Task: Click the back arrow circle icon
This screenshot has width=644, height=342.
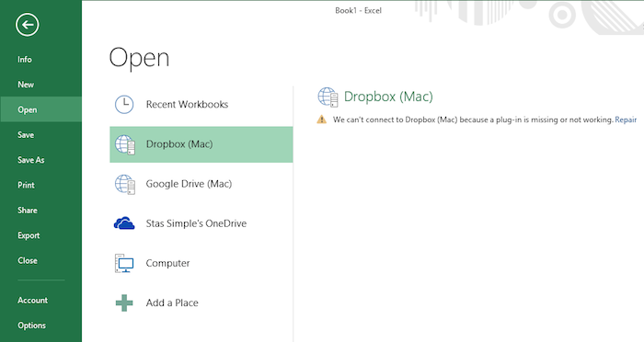Action: (x=28, y=25)
